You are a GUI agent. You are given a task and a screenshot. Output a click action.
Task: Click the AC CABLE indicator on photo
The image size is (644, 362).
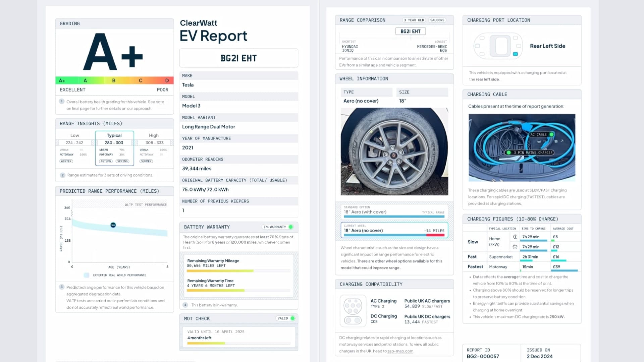click(541, 134)
